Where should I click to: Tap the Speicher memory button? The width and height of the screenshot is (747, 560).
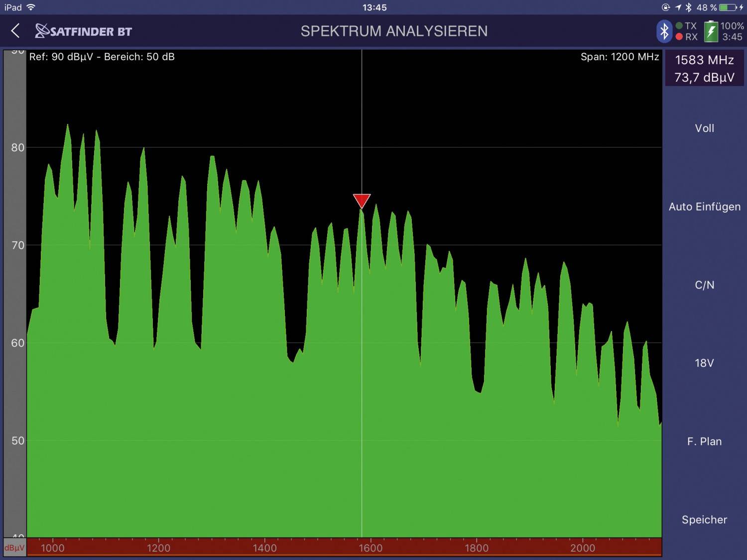pos(704,520)
